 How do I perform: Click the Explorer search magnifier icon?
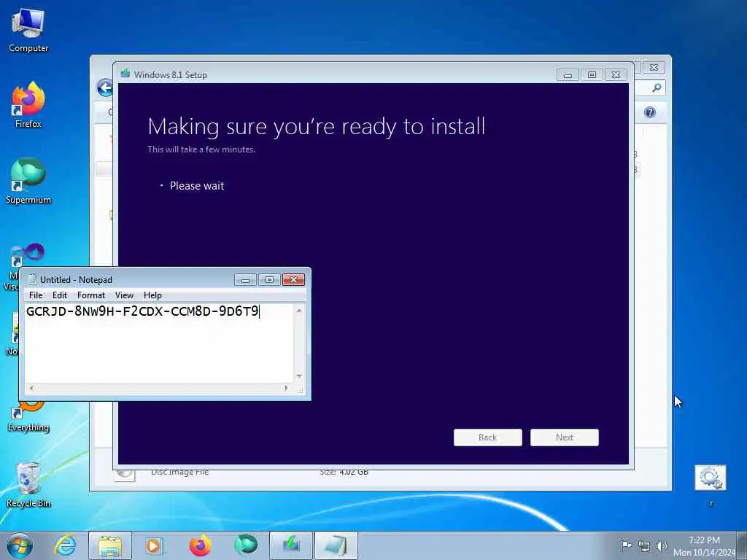point(657,87)
